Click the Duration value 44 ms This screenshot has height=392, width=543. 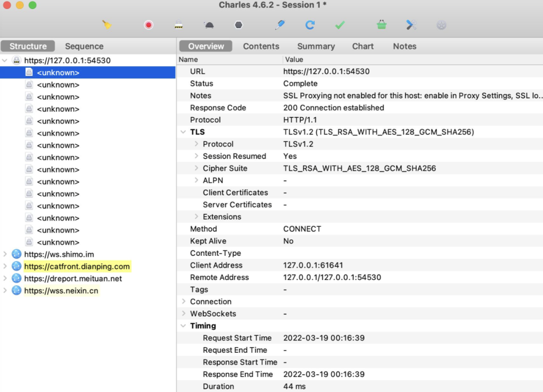point(294,386)
